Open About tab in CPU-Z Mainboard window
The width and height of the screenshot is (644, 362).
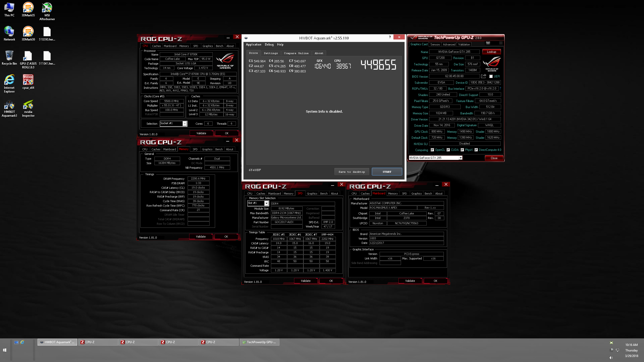pos(439,194)
